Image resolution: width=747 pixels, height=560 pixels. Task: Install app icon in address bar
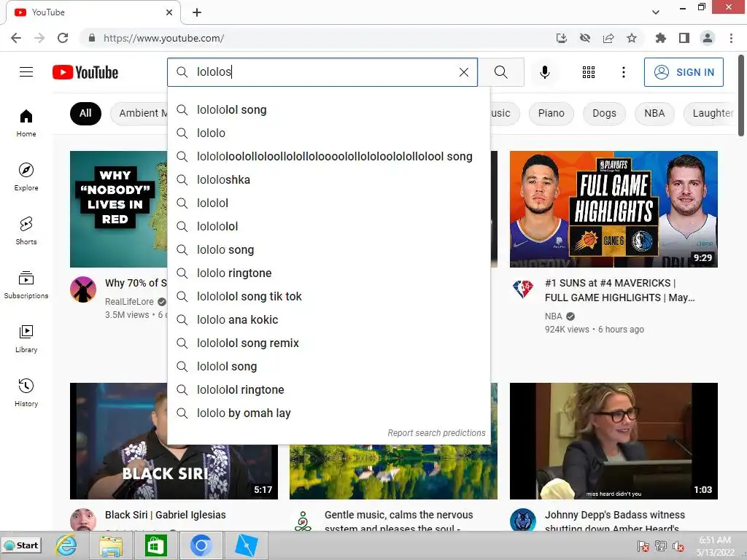562,38
